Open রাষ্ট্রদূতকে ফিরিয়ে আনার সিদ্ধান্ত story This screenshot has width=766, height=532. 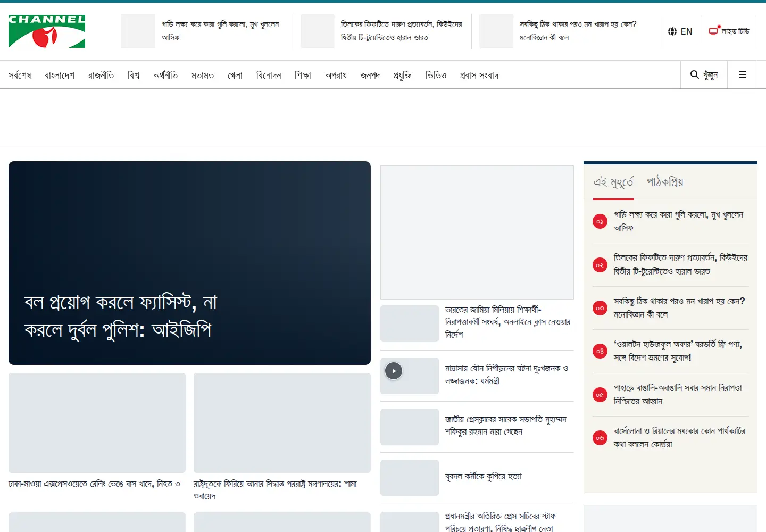[275, 490]
